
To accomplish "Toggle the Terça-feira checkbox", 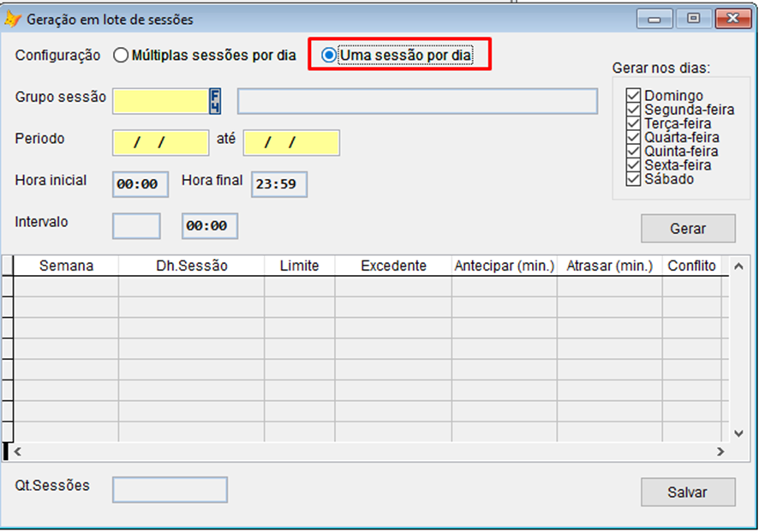I will (x=633, y=123).
